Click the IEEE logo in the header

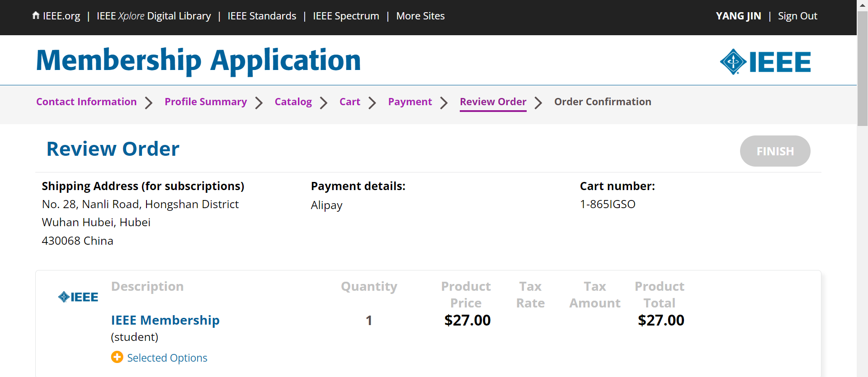pos(765,62)
